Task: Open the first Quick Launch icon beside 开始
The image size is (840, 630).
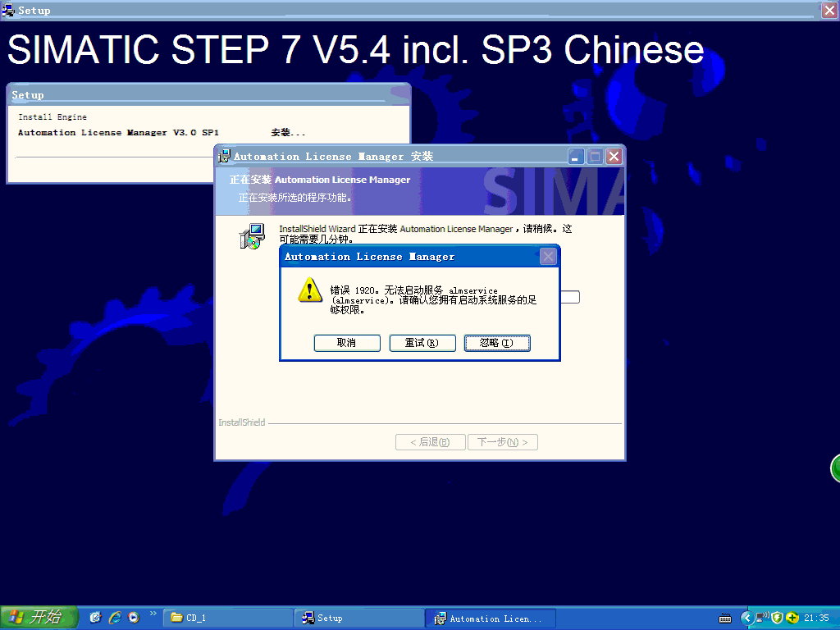Action: tap(95, 618)
